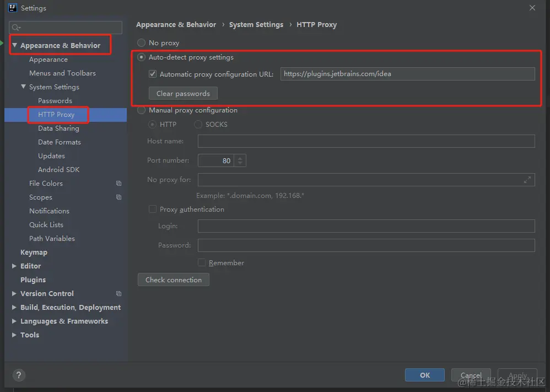The height and width of the screenshot is (392, 550).
Task: Click the Host name input field
Action: pos(366,141)
